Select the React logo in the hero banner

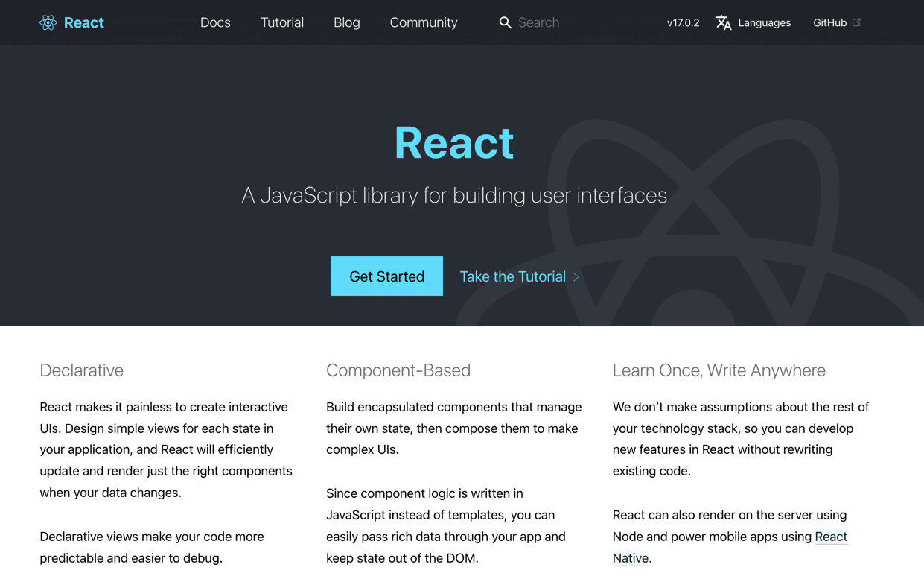pos(454,142)
